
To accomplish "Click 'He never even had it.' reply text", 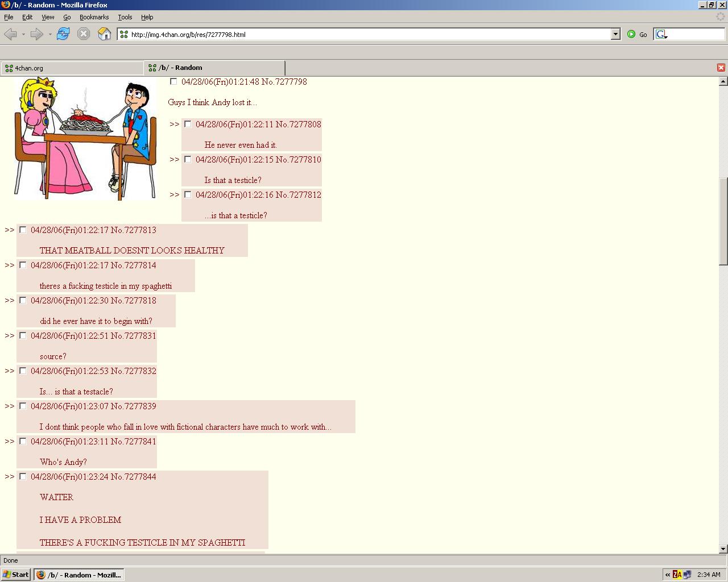I will [x=241, y=145].
